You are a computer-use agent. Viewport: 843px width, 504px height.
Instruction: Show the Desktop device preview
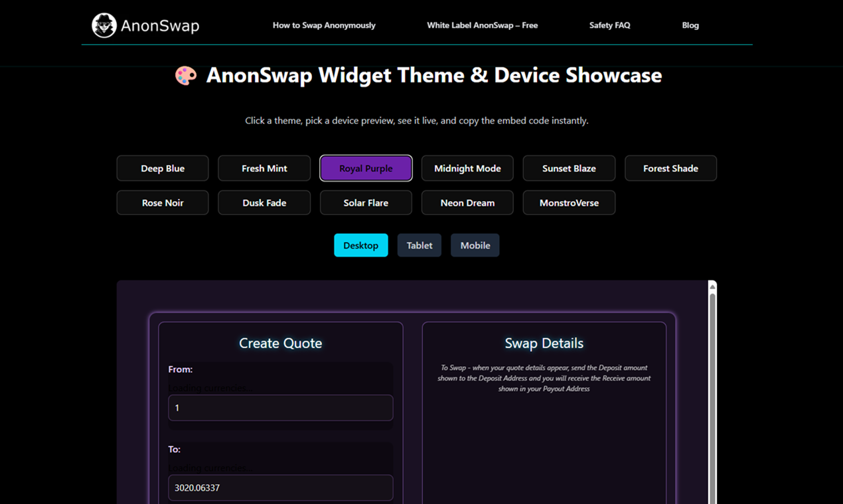pyautogui.click(x=361, y=245)
